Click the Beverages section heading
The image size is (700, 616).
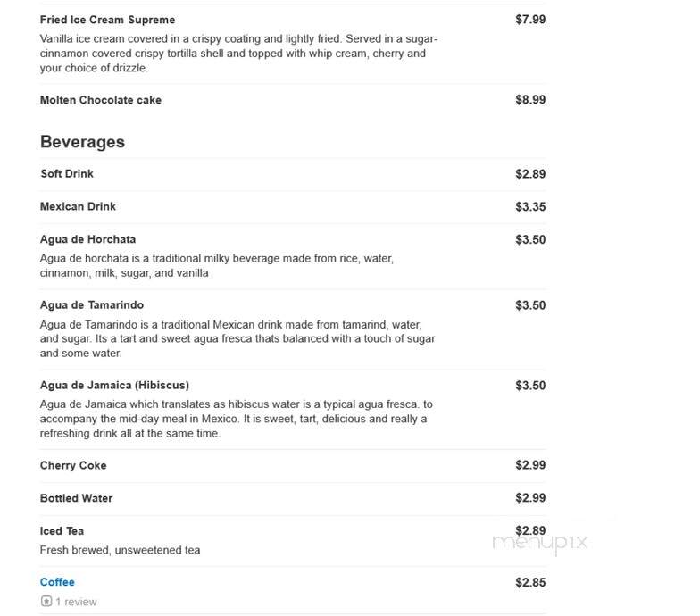(x=82, y=142)
